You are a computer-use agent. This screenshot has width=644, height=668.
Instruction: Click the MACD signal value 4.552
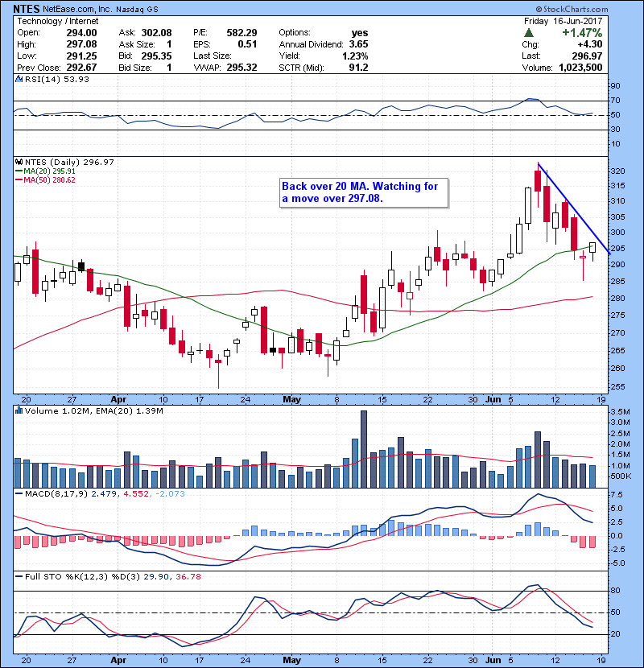[x=136, y=494]
